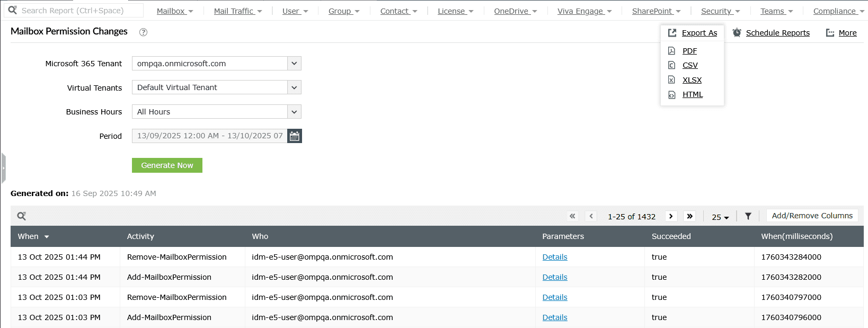The height and width of the screenshot is (328, 868).
Task: Click the When(milliseconds) column header
Action: click(x=797, y=236)
